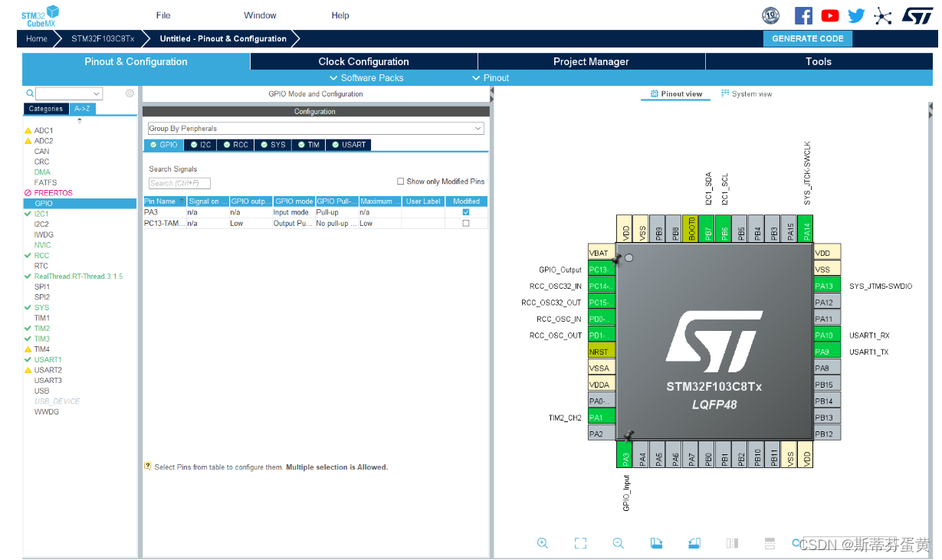Select RealThread.RT-Thread.3.1.5 entry

click(x=78, y=277)
